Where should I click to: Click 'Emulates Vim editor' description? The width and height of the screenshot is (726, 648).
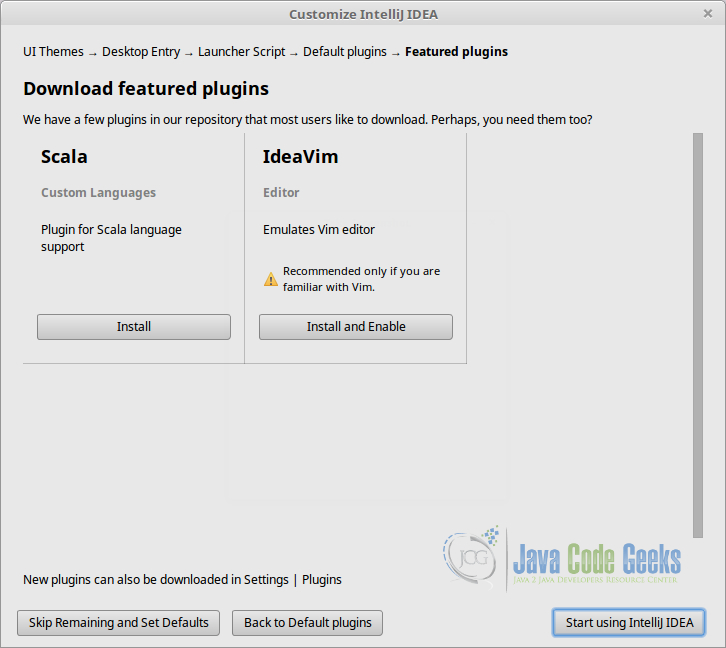(319, 230)
